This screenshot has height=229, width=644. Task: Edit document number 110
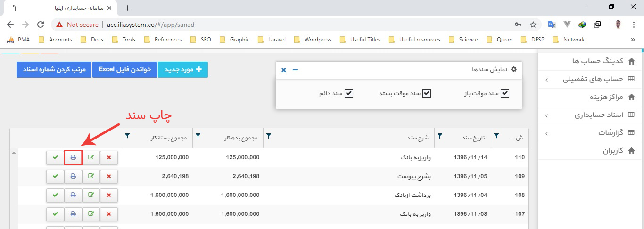(91, 157)
